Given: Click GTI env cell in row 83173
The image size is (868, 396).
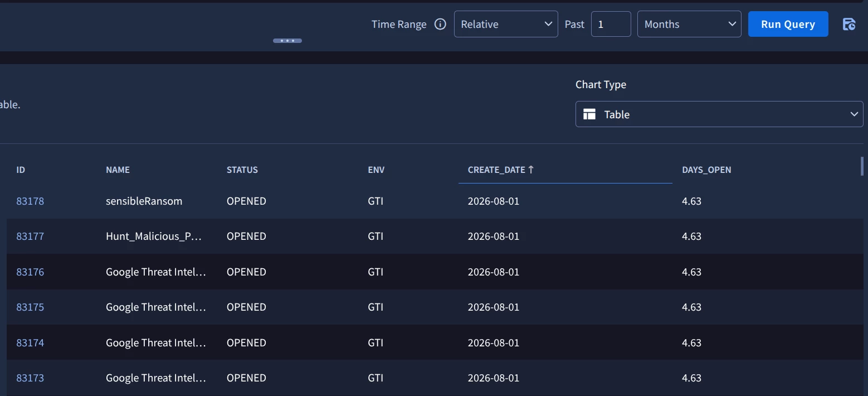Looking at the screenshot, I should pyautogui.click(x=376, y=378).
